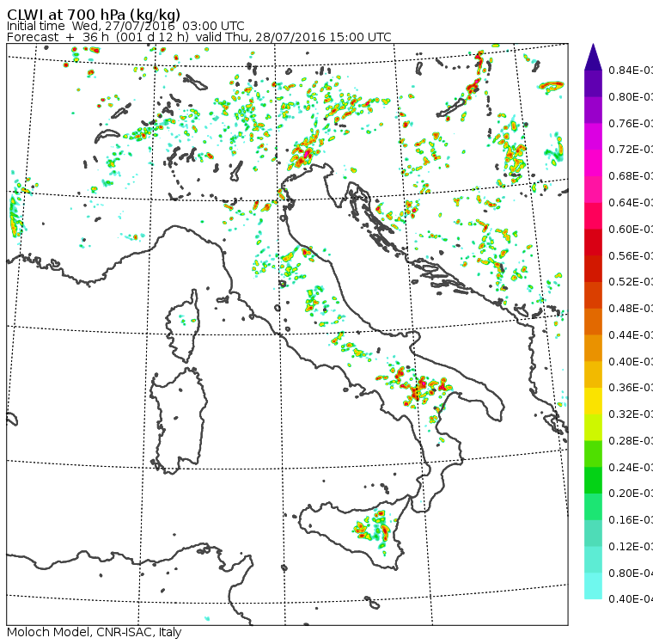Click the 0.80E-04 colorbar label near the bottom
The width and height of the screenshot is (653, 644).
(x=631, y=573)
